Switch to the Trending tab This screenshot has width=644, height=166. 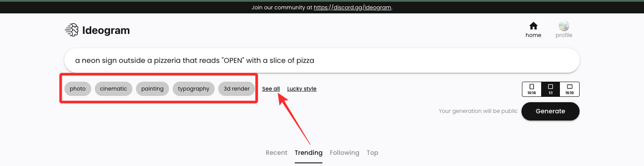[x=309, y=153]
